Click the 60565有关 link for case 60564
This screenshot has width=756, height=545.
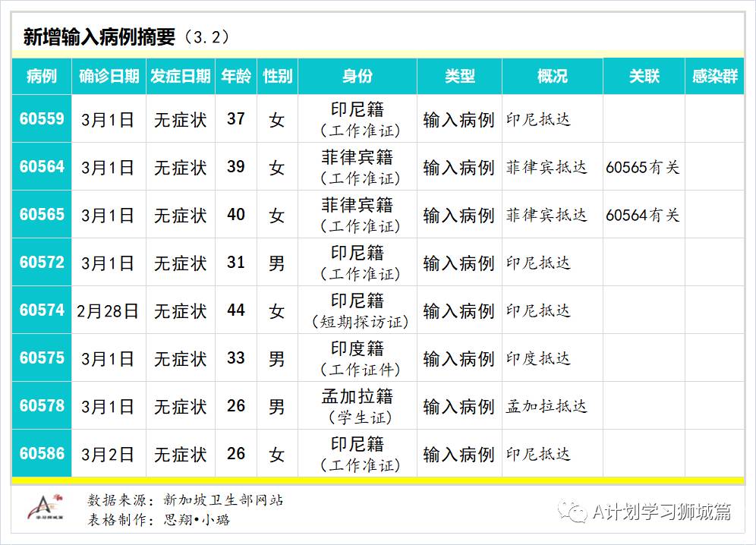tap(642, 167)
